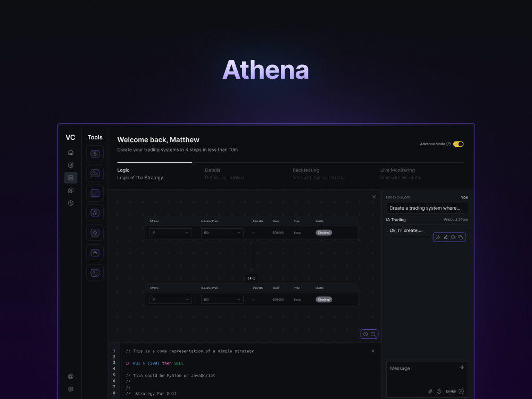Select the highlighted stacked-blocks sidebar icon
The width and height of the screenshot is (532, 399).
click(71, 178)
